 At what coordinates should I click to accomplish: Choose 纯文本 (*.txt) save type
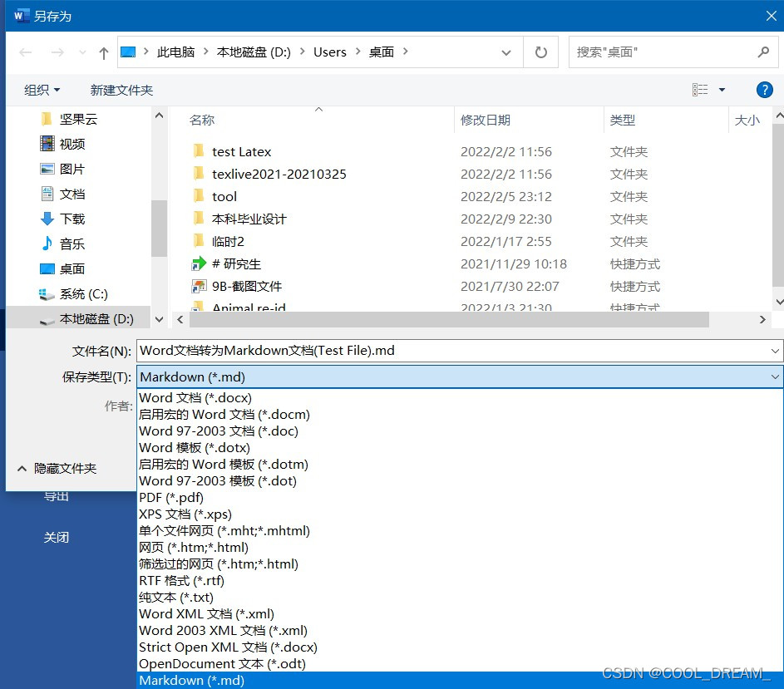pyautogui.click(x=176, y=597)
